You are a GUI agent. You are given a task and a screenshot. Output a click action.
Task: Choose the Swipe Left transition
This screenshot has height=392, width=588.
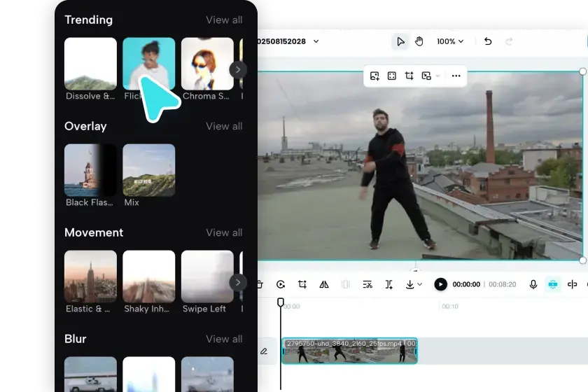coord(207,276)
